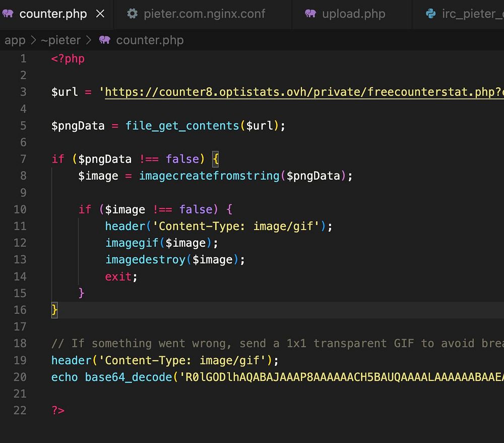Click the ?> closing tag
This screenshot has width=504, height=443.
pyautogui.click(x=58, y=411)
